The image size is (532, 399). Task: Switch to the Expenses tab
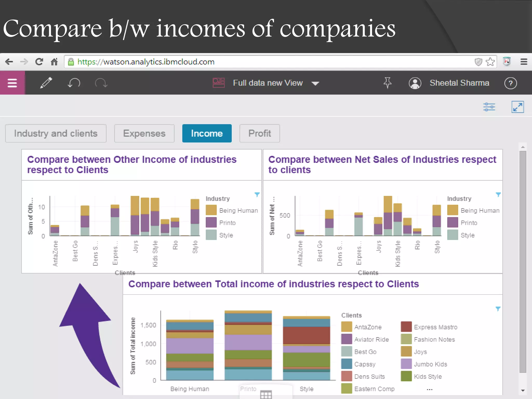tap(144, 133)
